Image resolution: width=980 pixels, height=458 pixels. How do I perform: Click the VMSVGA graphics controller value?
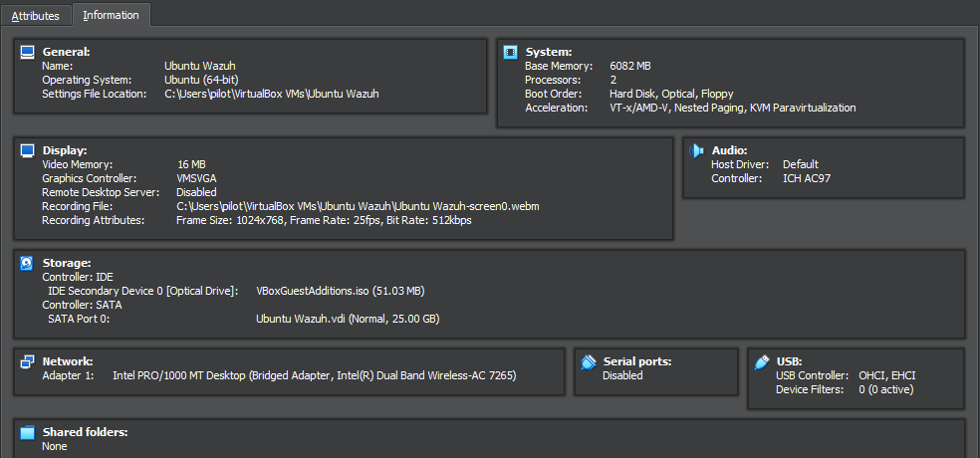click(197, 178)
